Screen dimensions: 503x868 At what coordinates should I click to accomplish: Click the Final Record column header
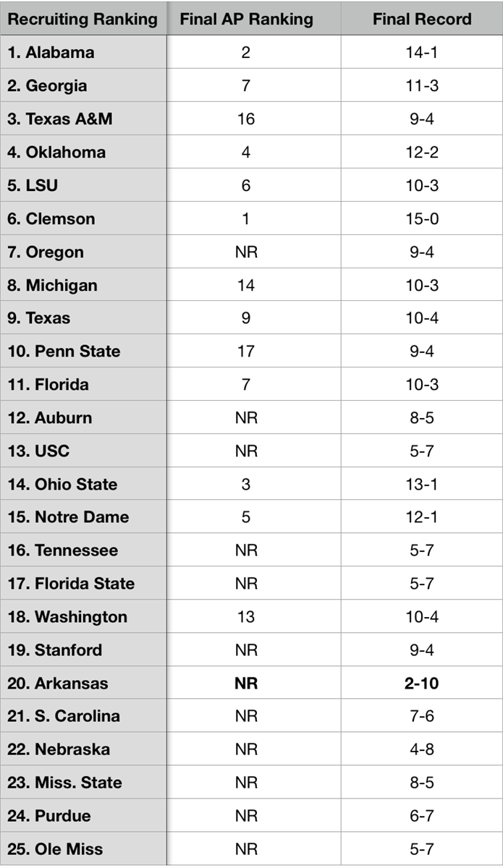(422, 20)
